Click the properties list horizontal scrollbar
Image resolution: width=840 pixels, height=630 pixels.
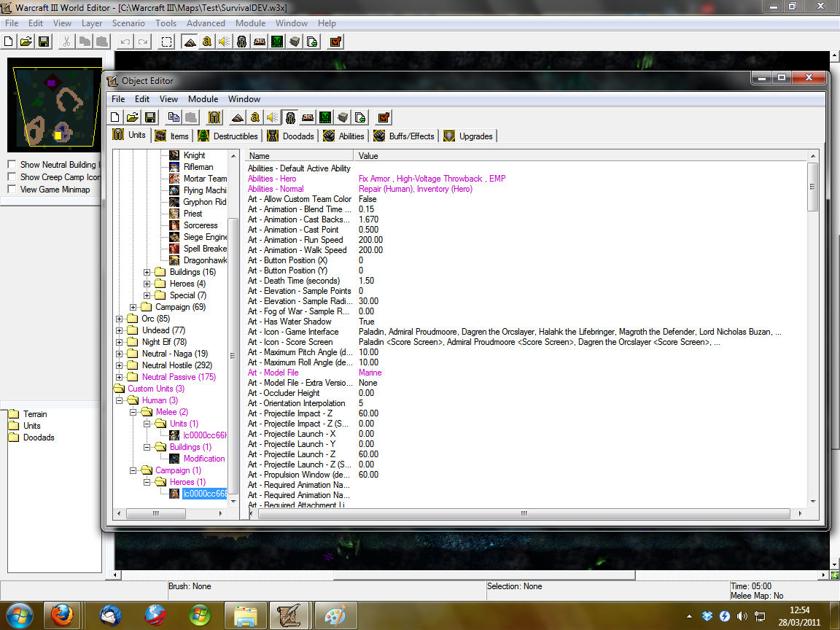click(524, 513)
